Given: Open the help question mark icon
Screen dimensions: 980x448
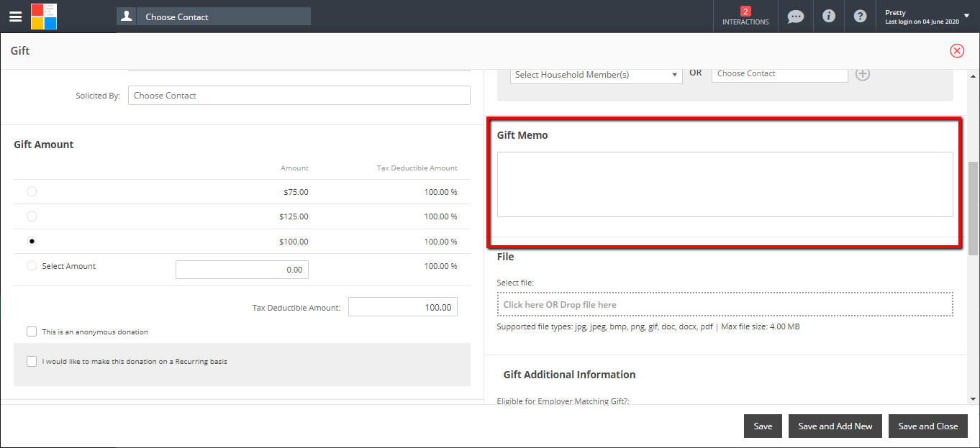Looking at the screenshot, I should coord(860,16).
